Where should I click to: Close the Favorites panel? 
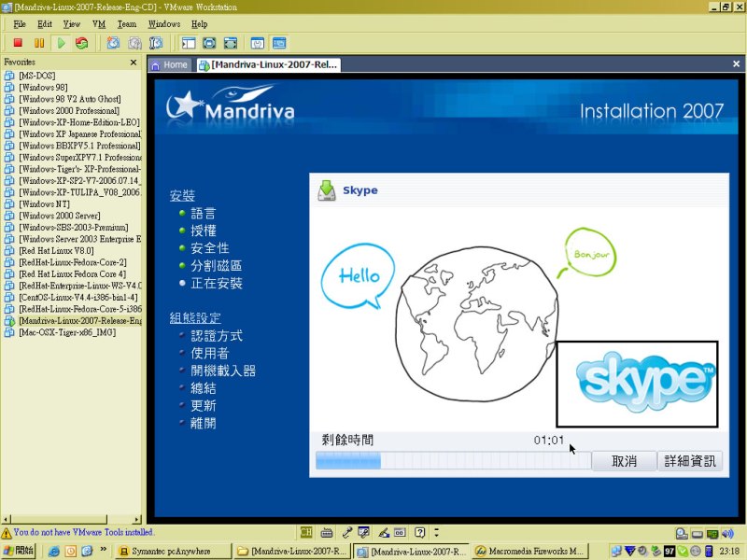click(134, 63)
